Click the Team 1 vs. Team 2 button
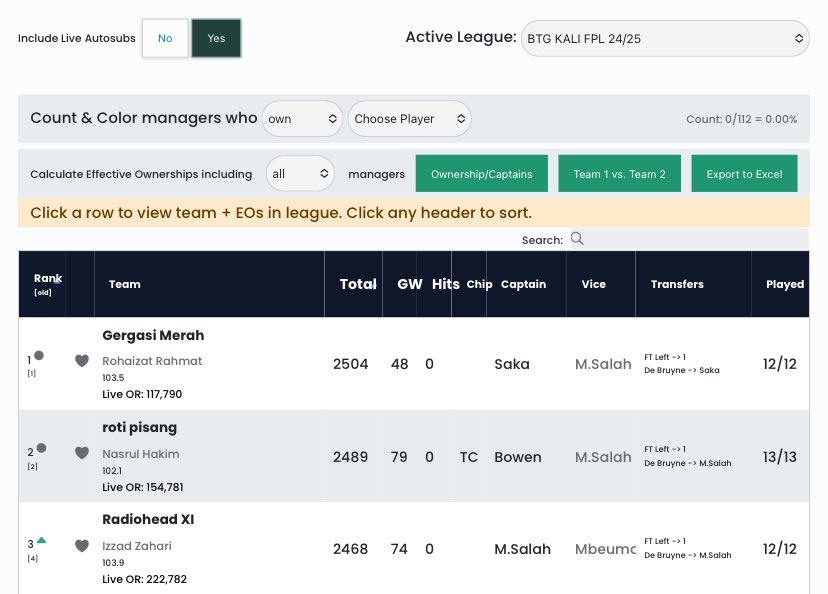828x594 pixels. click(619, 174)
